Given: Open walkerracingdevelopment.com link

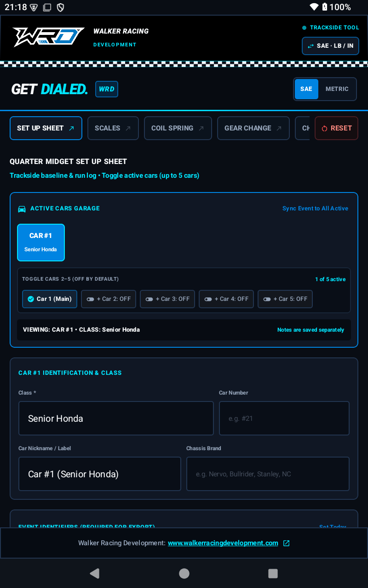Looking at the screenshot, I should click(223, 543).
